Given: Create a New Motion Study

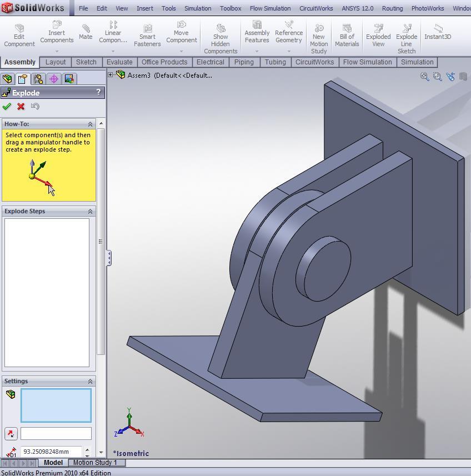Looking at the screenshot, I should pyautogui.click(x=319, y=39).
